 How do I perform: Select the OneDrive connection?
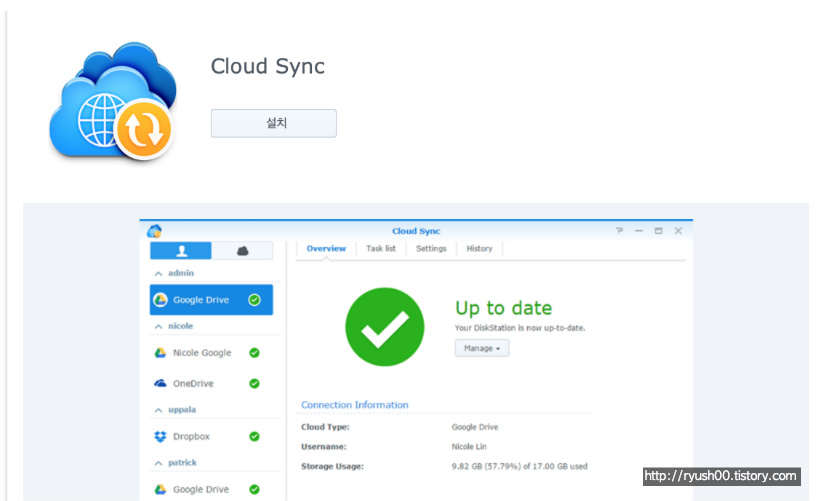click(211, 383)
